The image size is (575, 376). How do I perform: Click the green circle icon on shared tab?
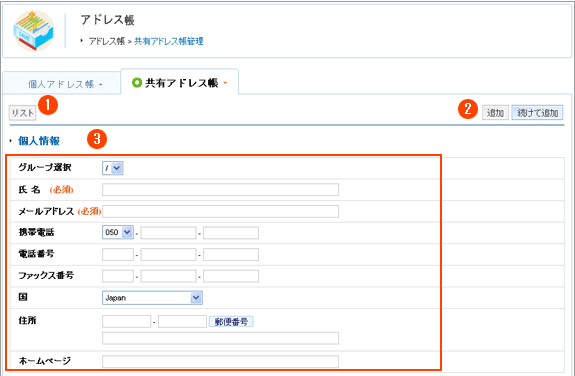[x=136, y=83]
